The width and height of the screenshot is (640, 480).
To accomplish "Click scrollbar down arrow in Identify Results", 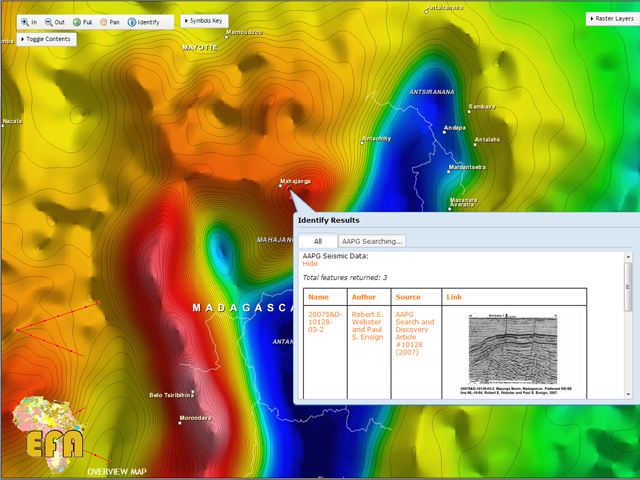I will (628, 394).
